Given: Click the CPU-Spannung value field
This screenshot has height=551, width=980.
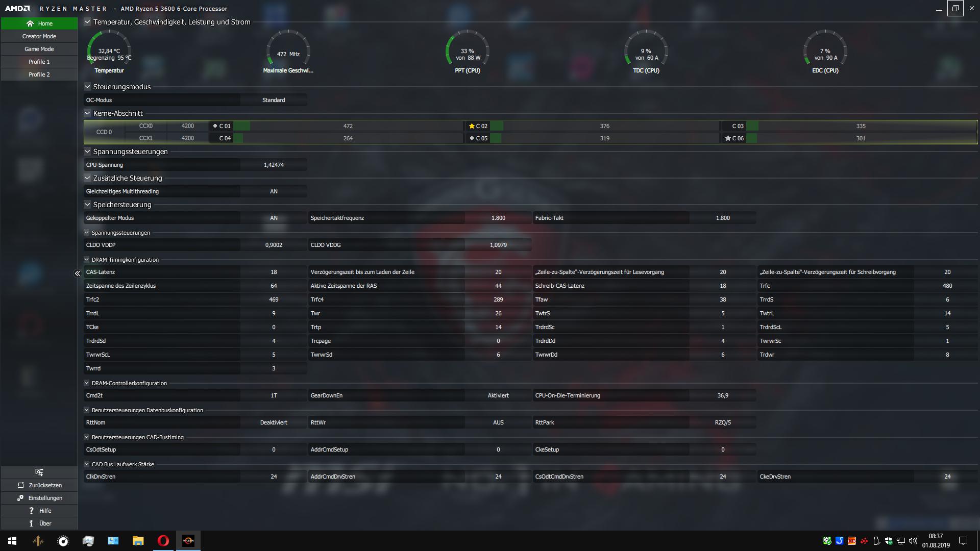Looking at the screenshot, I should [274, 165].
